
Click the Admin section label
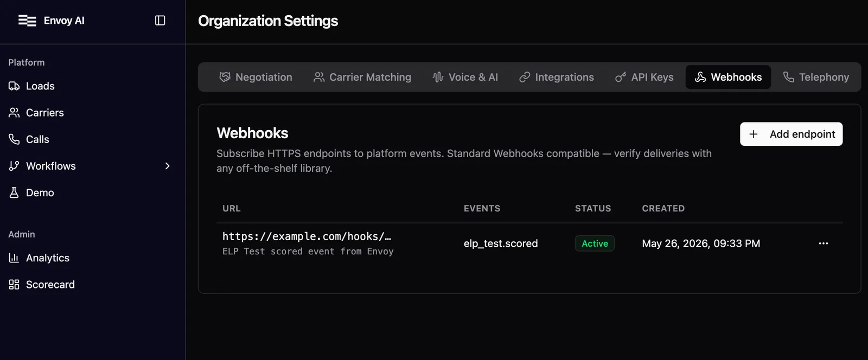click(22, 234)
